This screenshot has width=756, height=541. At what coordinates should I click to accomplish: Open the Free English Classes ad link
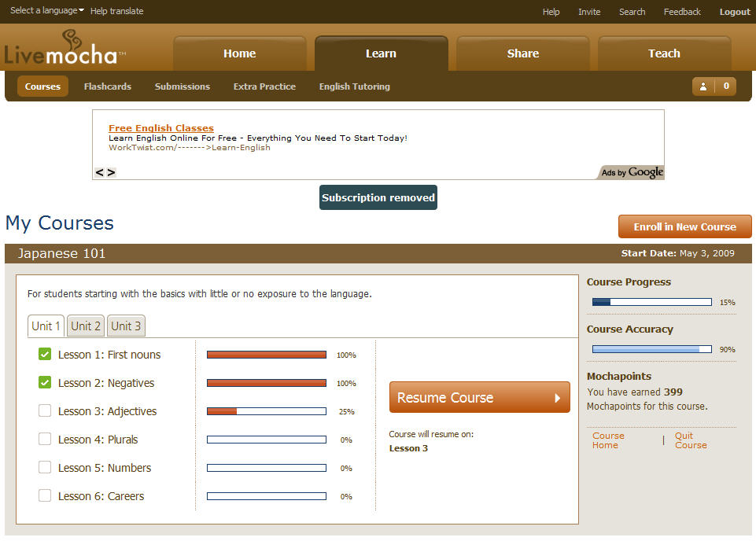161,128
